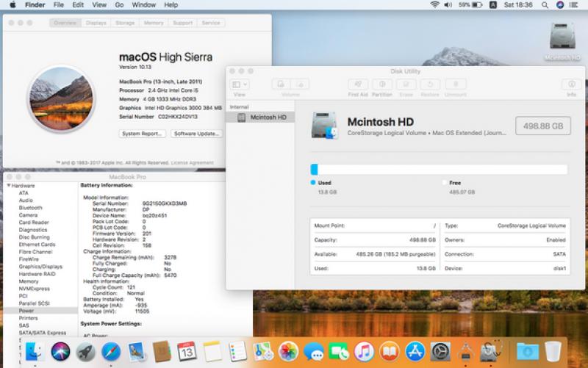This screenshot has width=588, height=368.
Task: Click the blue used-space bar in Disk Utility
Action: [315, 170]
